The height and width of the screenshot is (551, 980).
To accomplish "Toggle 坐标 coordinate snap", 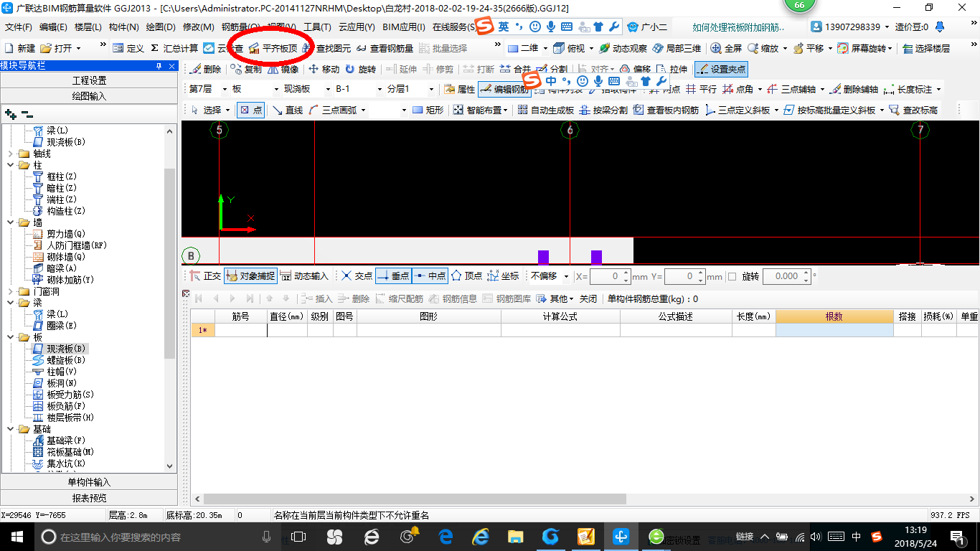I will [x=503, y=275].
